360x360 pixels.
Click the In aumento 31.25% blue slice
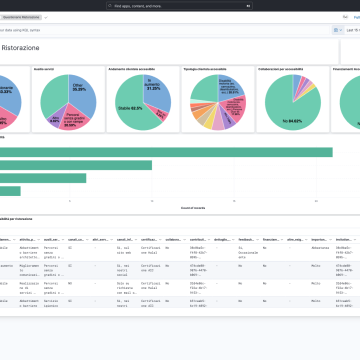click(x=156, y=90)
